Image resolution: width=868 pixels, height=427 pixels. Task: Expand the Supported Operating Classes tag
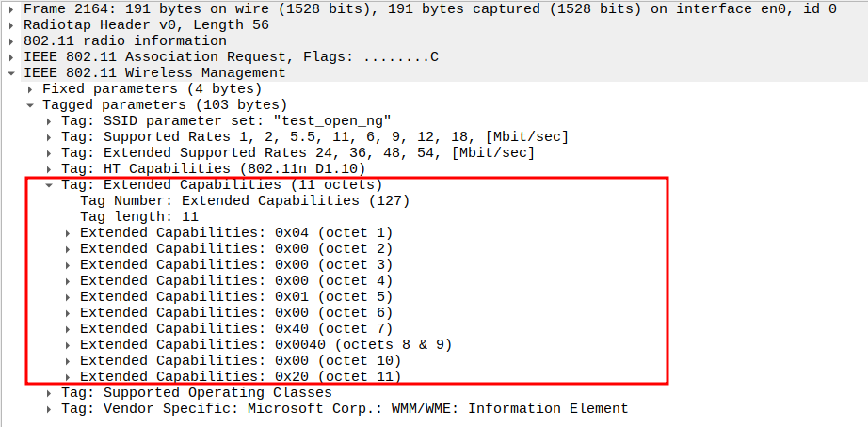click(50, 393)
